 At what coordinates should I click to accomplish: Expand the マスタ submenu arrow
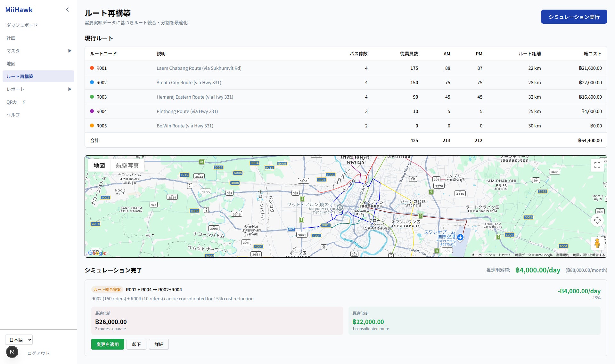(x=70, y=51)
